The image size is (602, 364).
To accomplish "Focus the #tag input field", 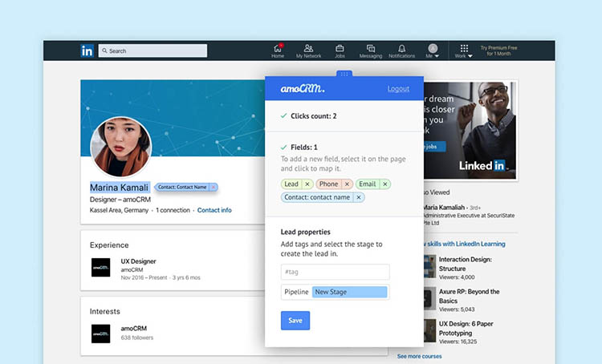I will click(x=336, y=272).
